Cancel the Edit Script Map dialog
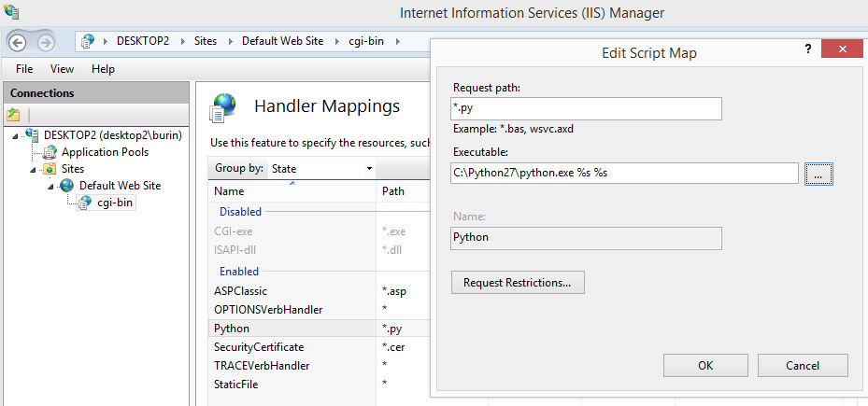868x406 pixels. 803,365
